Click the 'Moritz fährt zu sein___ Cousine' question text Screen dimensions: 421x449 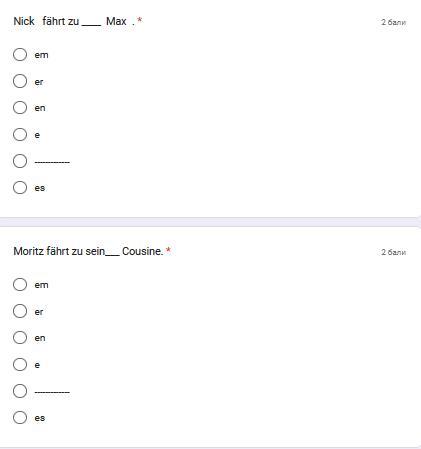88,251
